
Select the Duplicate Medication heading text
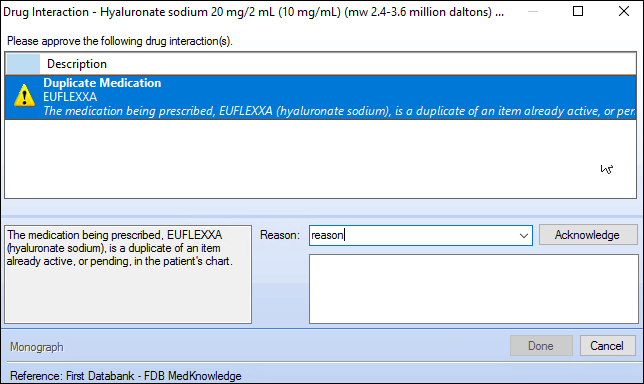coord(102,83)
